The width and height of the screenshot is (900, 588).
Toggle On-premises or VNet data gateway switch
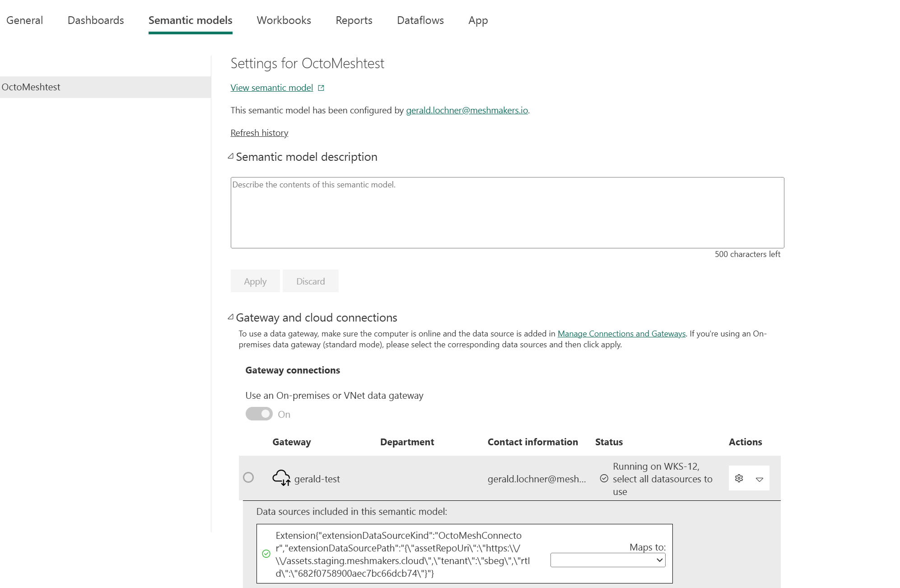[x=259, y=414]
